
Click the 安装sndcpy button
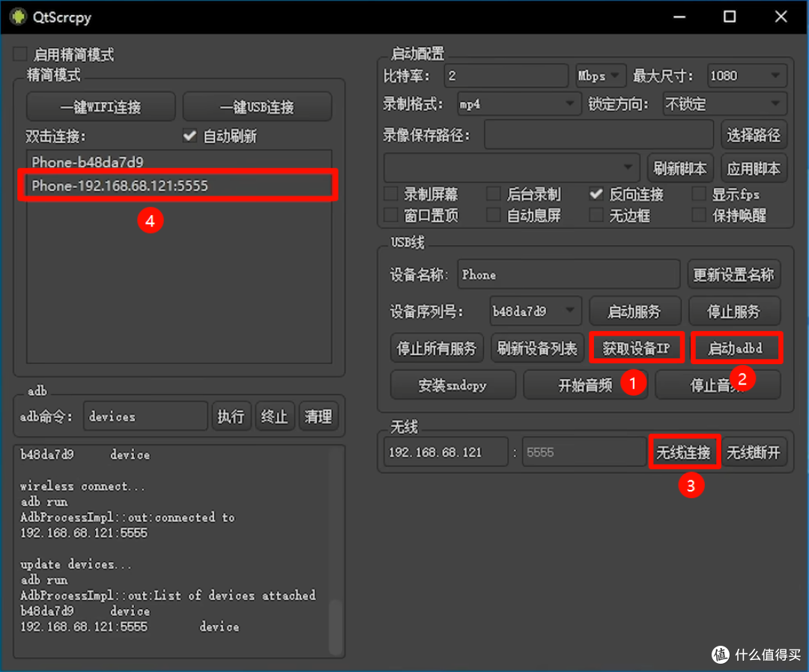pos(452,385)
